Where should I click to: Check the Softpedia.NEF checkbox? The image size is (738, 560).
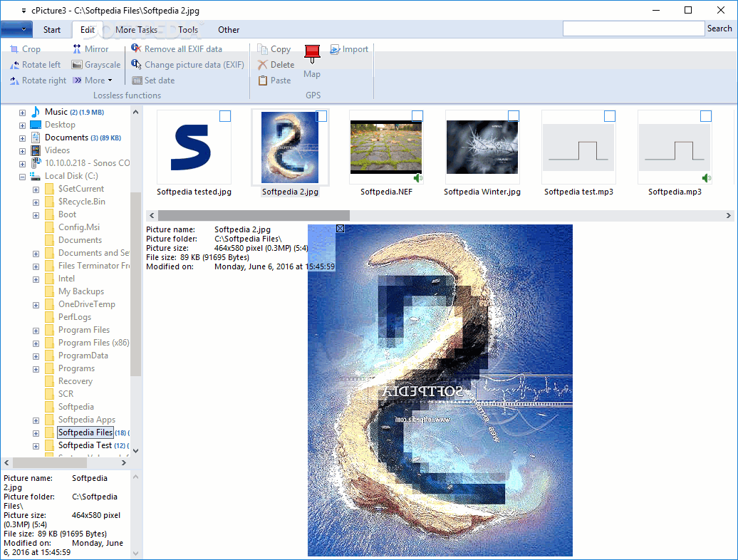pyautogui.click(x=417, y=116)
